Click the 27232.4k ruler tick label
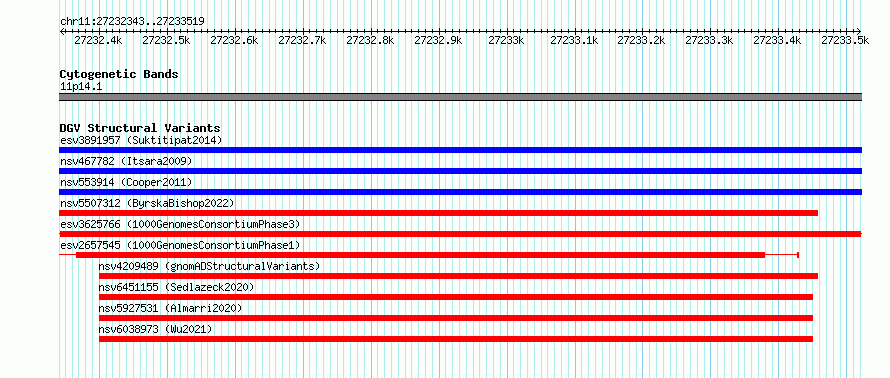Screen dimensions: 890x378 98,40
